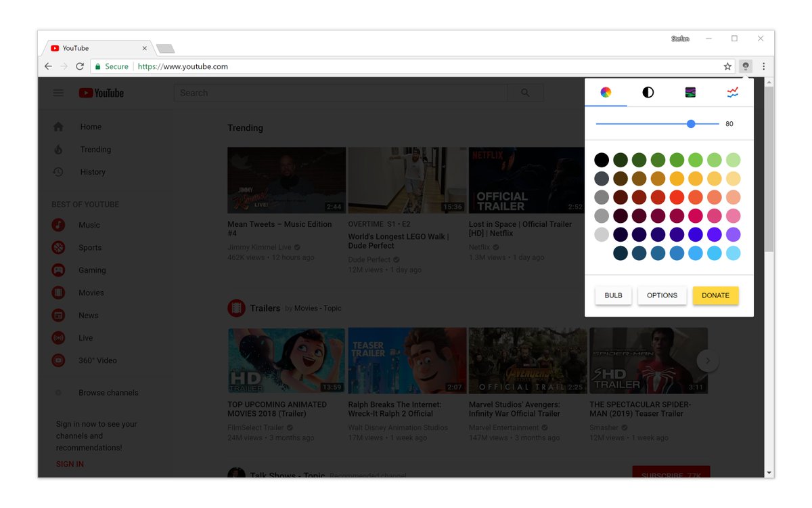Open the Ralph Breaks The Internet thumbnail

click(x=407, y=361)
